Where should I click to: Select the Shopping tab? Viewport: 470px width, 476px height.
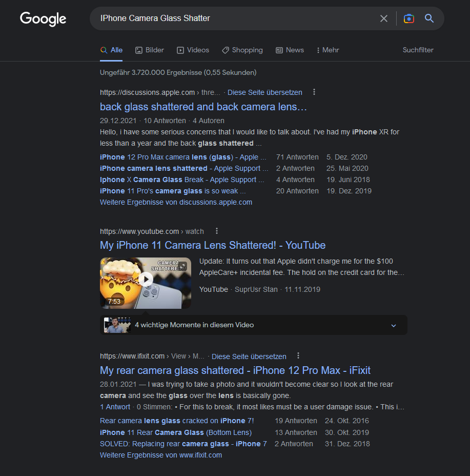tap(242, 50)
